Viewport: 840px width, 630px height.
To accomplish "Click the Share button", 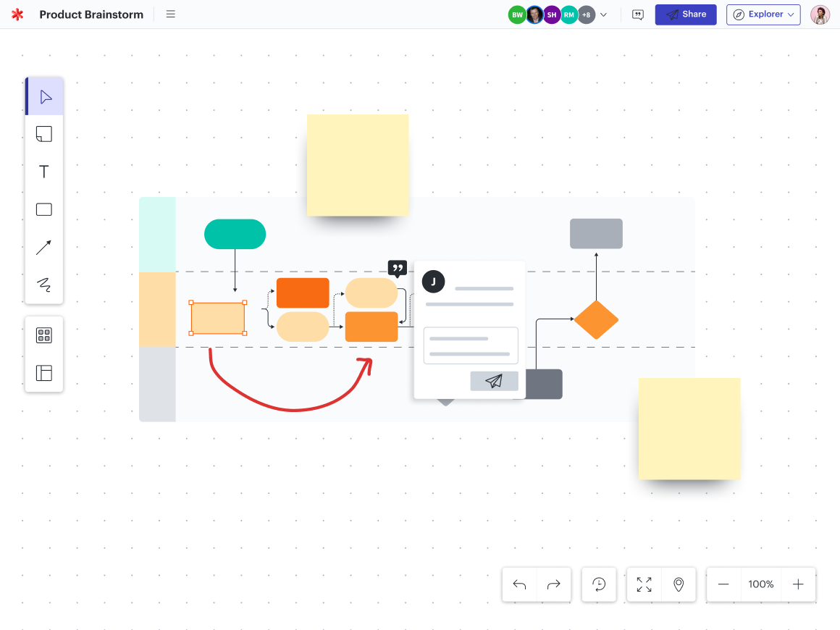I will (686, 14).
